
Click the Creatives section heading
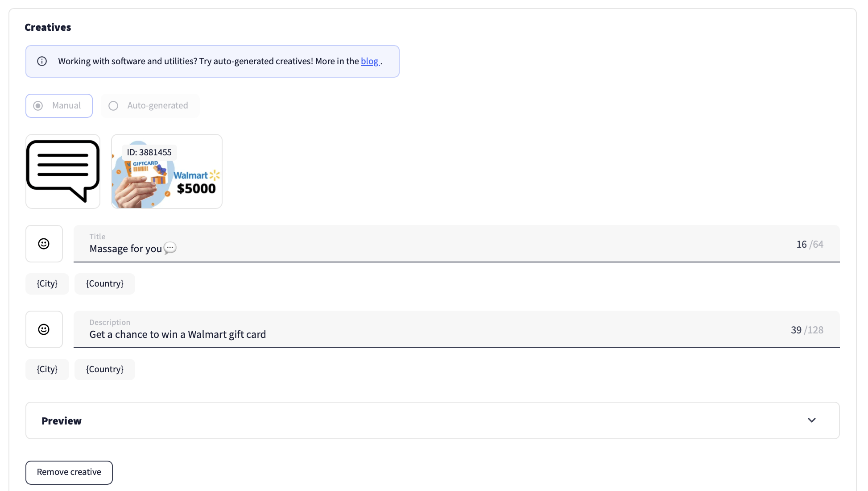pyautogui.click(x=48, y=27)
